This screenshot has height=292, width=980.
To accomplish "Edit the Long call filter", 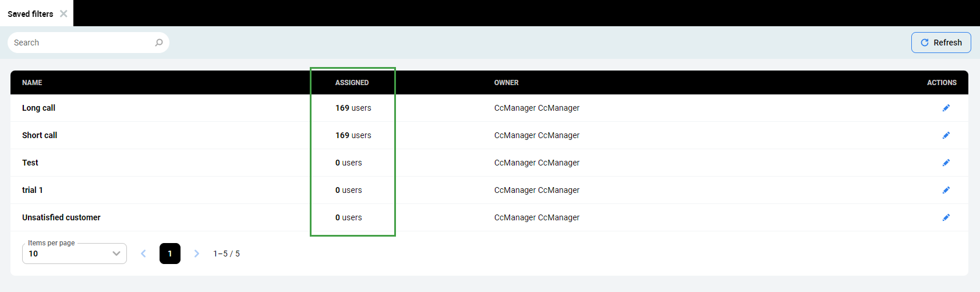I will tap(946, 108).
